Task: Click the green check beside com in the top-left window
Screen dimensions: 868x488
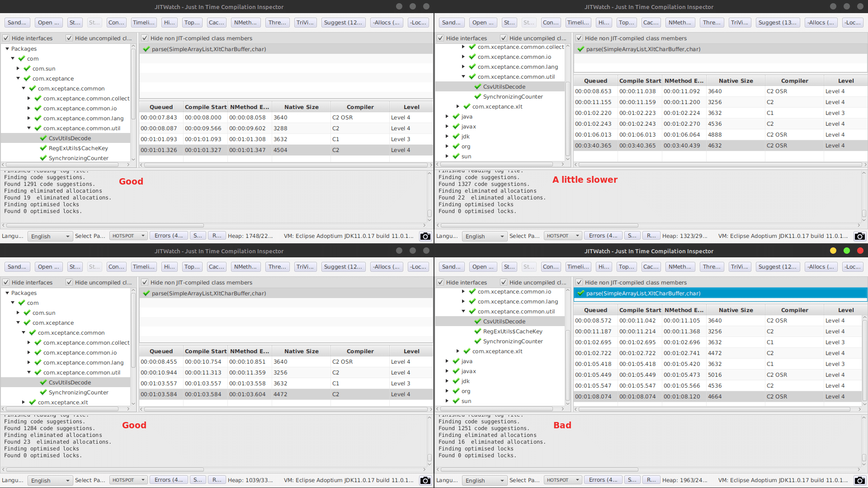Action: [x=22, y=59]
